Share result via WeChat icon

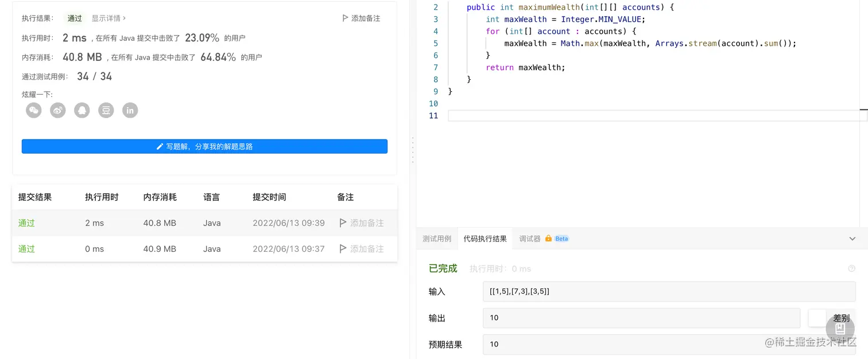[34, 110]
